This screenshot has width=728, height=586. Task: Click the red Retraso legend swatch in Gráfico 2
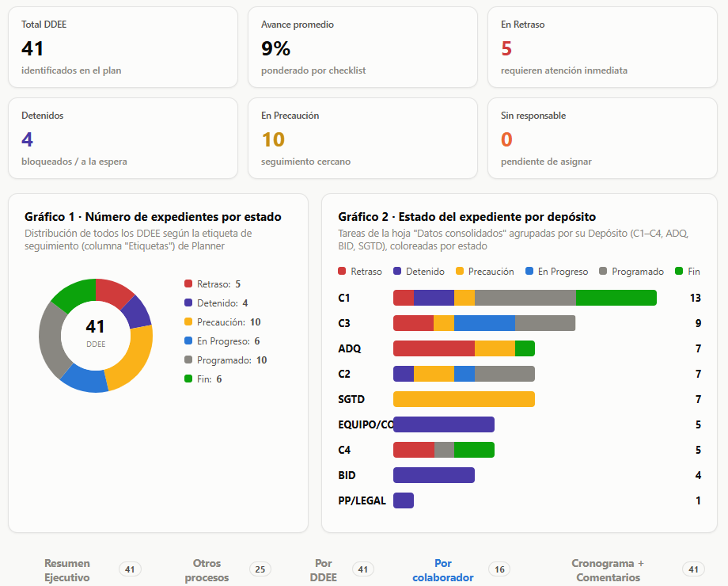(x=342, y=271)
